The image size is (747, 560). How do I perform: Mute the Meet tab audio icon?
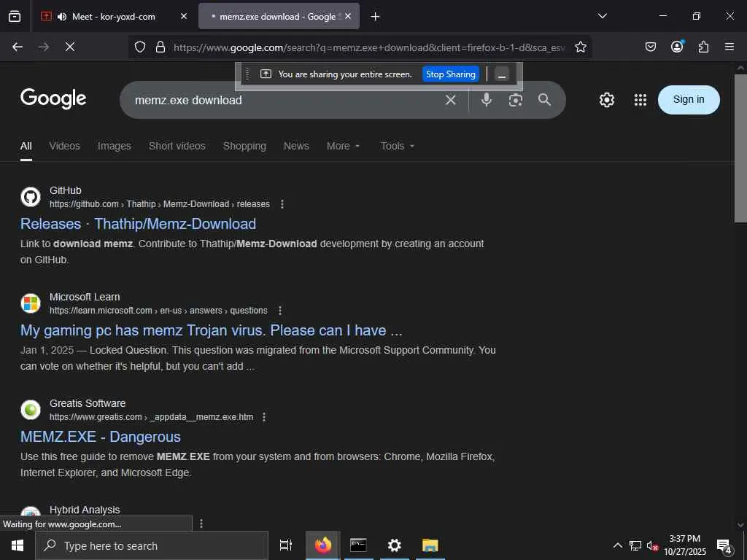[x=61, y=17]
